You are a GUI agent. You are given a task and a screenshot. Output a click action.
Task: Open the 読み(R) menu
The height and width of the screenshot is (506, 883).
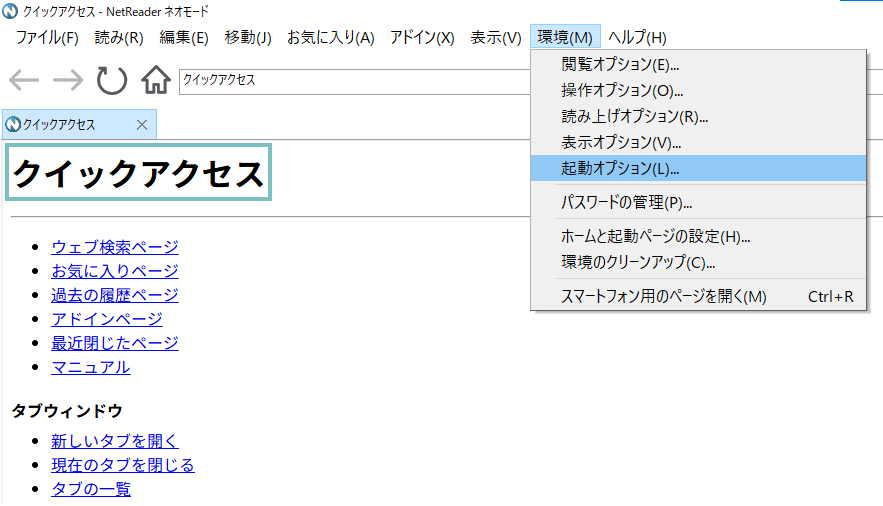click(119, 38)
